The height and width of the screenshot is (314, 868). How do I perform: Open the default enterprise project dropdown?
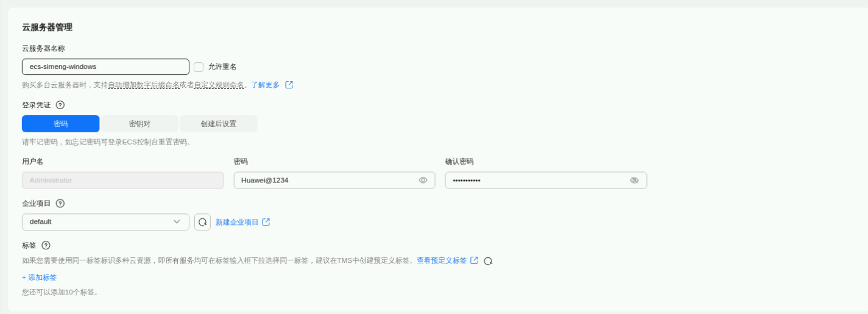pyautogui.click(x=105, y=222)
